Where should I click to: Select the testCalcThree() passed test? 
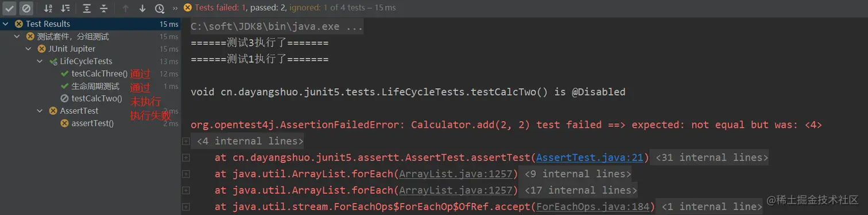tap(99, 73)
